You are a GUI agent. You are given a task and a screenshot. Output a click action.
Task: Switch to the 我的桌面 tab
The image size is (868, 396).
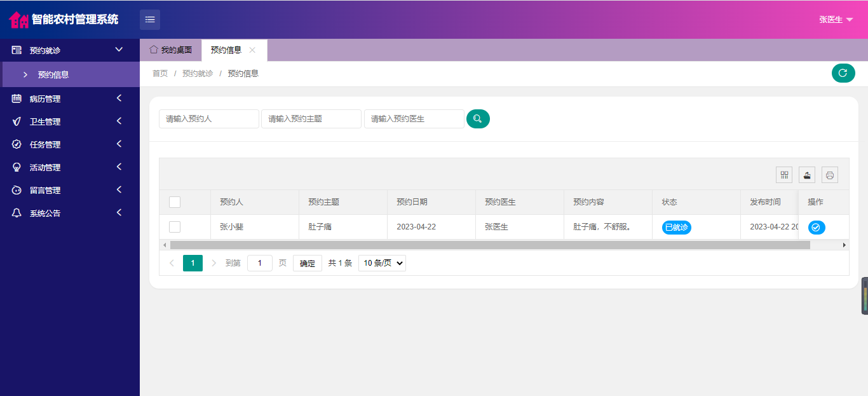point(170,50)
